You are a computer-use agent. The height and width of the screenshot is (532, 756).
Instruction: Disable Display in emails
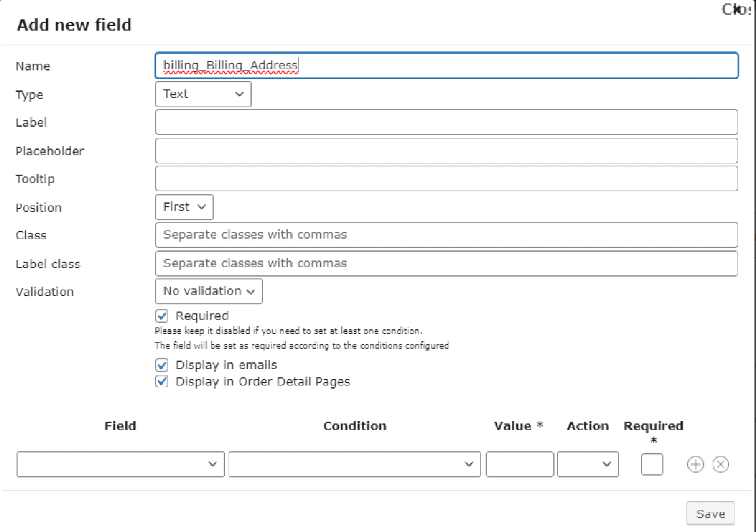pos(161,365)
